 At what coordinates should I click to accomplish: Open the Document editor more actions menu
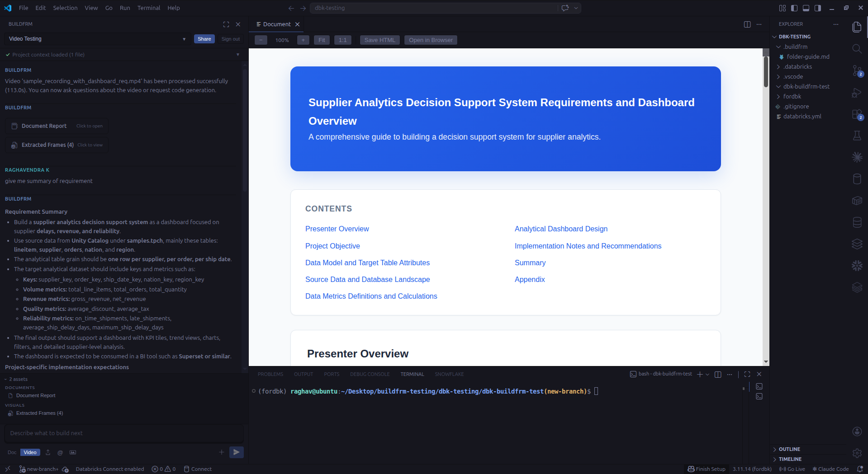click(x=759, y=24)
